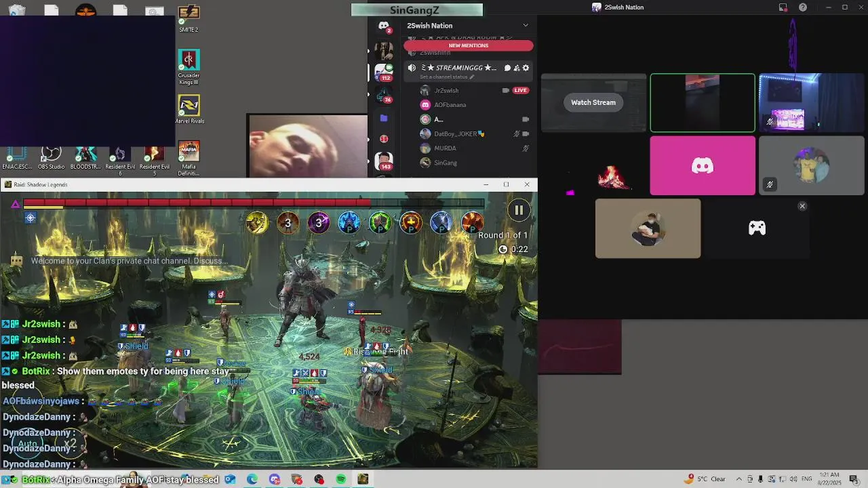Open Windows notification center icon
Image resolution: width=868 pixels, height=488 pixels.
tap(854, 479)
